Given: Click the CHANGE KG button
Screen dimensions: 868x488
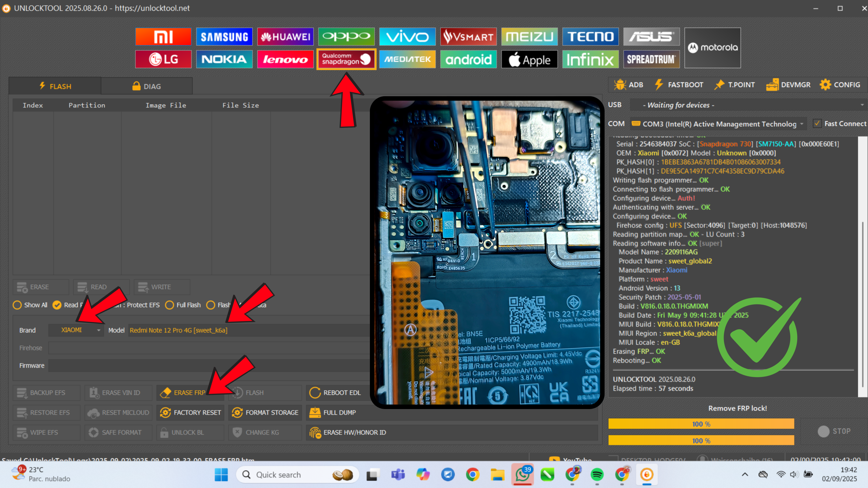Looking at the screenshot, I should point(265,432).
